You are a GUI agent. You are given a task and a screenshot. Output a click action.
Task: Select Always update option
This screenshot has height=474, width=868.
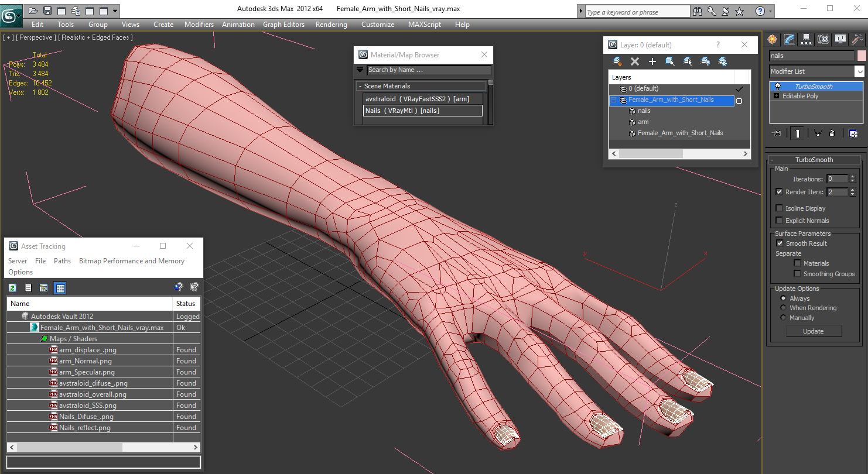[784, 298]
